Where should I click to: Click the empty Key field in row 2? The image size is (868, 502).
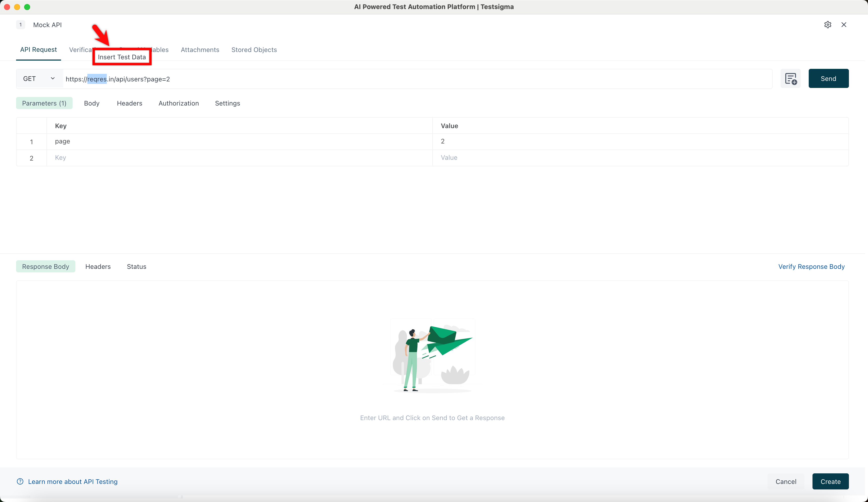pos(240,158)
